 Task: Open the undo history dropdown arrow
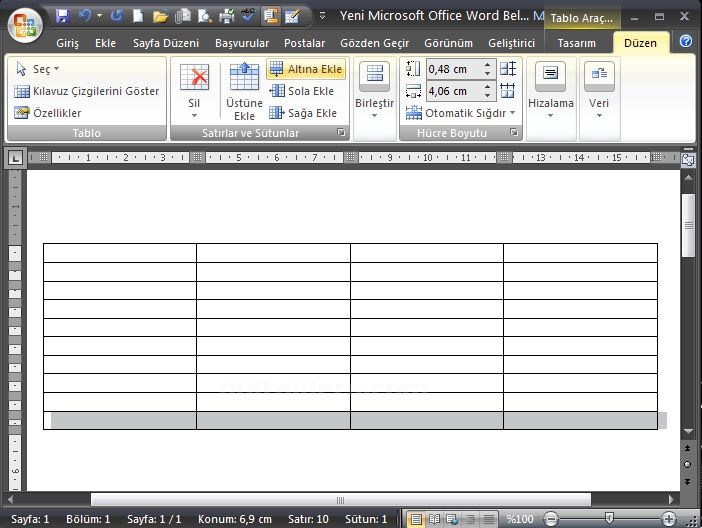[99, 16]
